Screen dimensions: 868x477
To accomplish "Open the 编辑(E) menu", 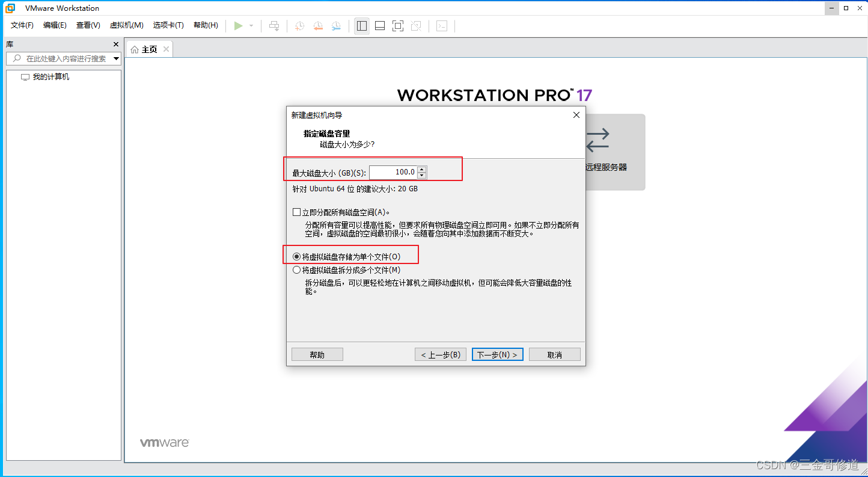I will click(x=55, y=25).
